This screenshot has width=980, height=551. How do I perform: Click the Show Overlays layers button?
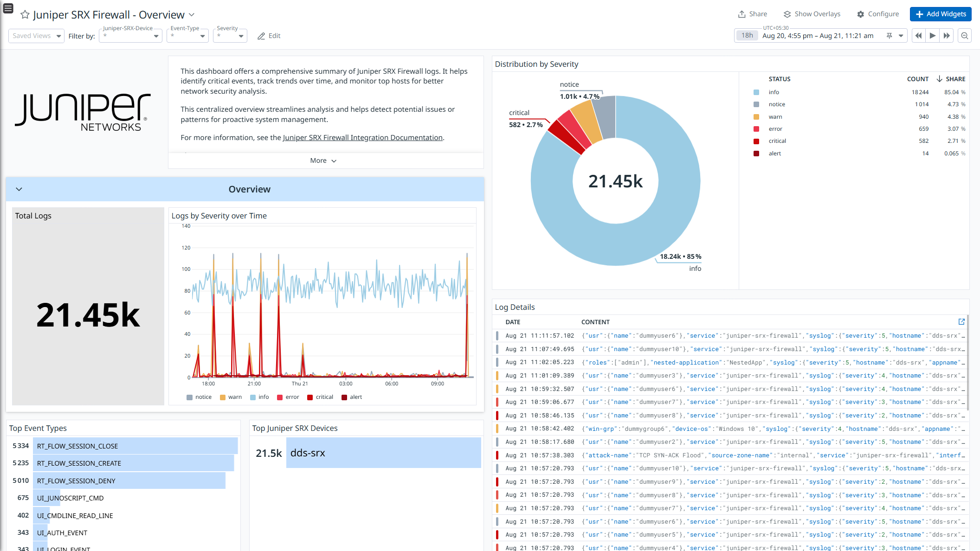812,14
